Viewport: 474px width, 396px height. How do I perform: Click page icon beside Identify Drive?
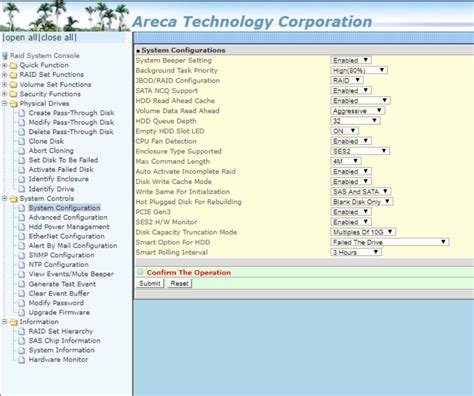[x=22, y=189]
